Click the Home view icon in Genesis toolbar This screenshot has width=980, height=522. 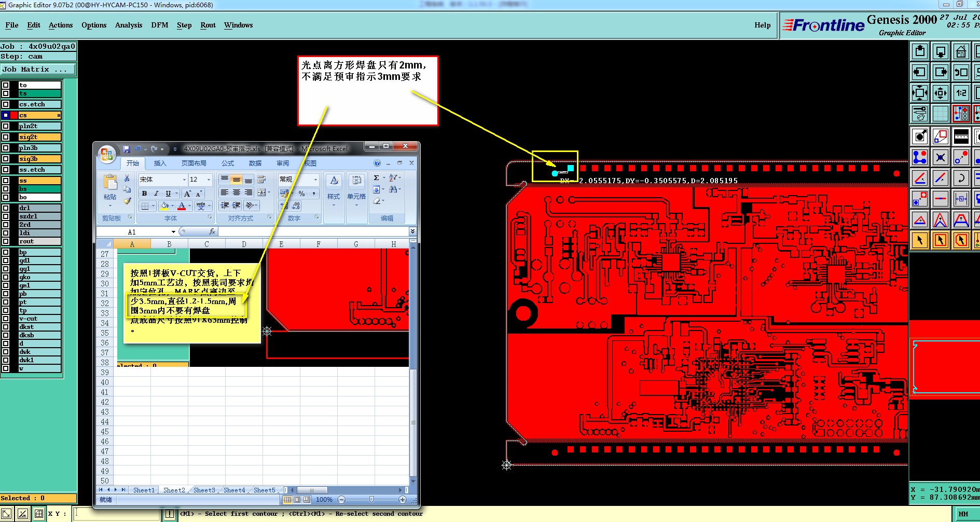click(x=961, y=51)
